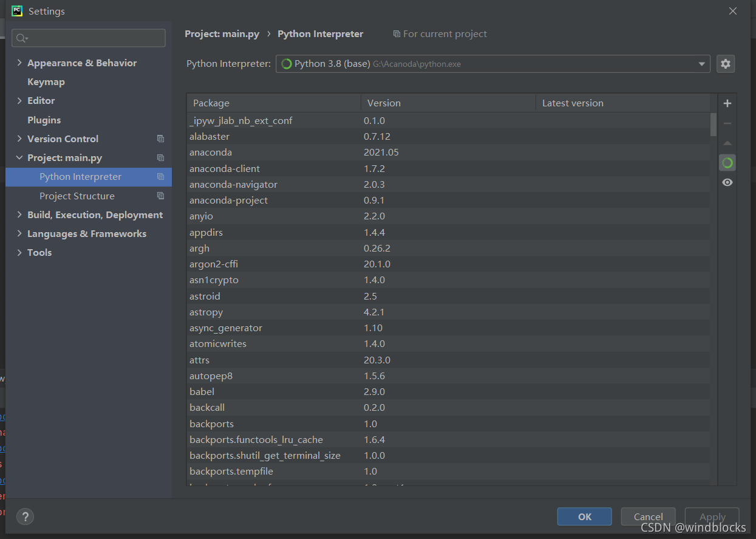Image resolution: width=756 pixels, height=539 pixels.
Task: Sort by Package column header
Action: point(274,103)
